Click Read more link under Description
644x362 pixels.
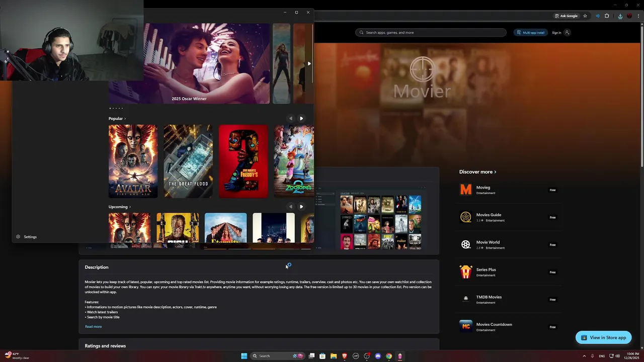point(93,327)
